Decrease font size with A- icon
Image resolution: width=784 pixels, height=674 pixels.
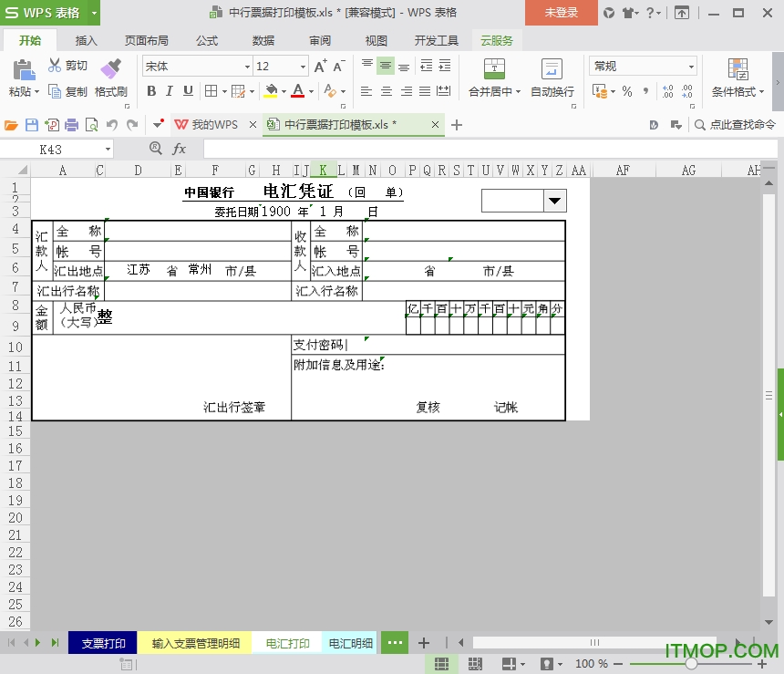pos(338,66)
